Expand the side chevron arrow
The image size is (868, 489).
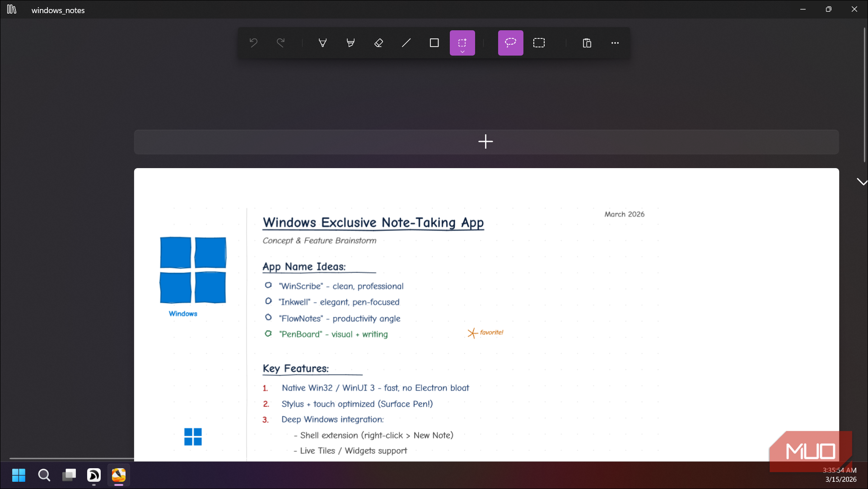pos(862,182)
